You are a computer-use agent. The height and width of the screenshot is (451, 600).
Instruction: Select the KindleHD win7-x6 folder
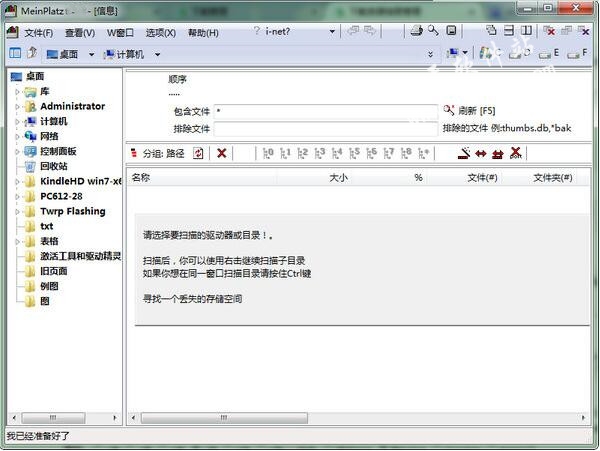tap(80, 181)
